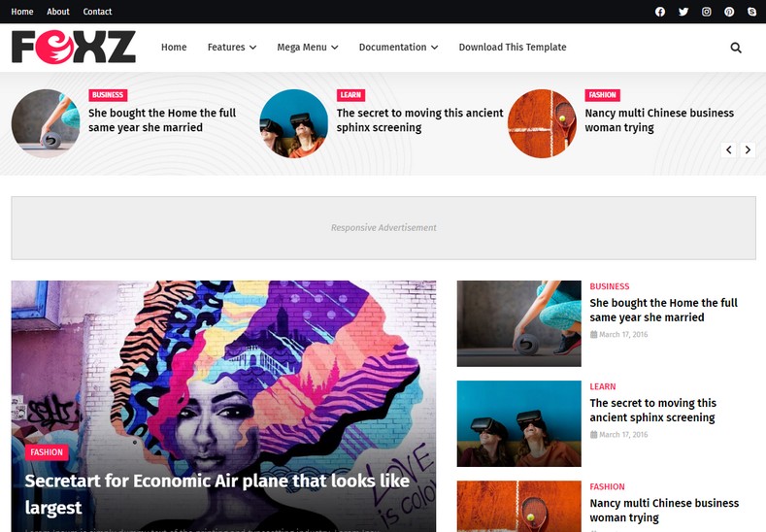Open the Twitter social icon
This screenshot has width=766, height=532.
pos(683,12)
